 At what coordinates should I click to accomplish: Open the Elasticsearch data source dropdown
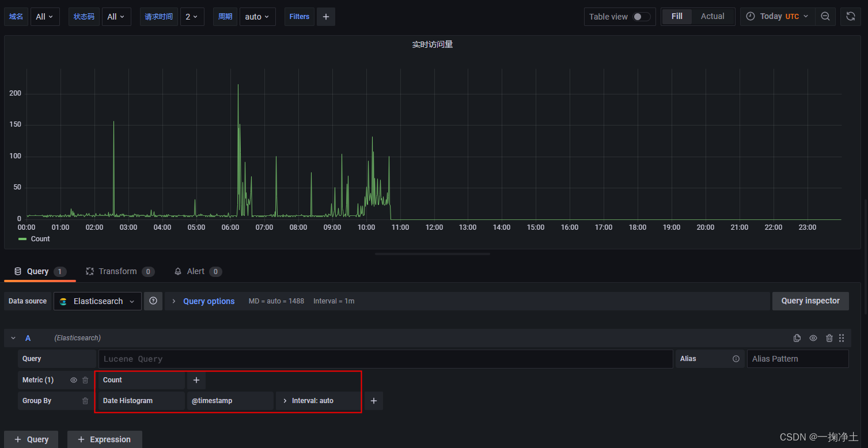pos(98,301)
